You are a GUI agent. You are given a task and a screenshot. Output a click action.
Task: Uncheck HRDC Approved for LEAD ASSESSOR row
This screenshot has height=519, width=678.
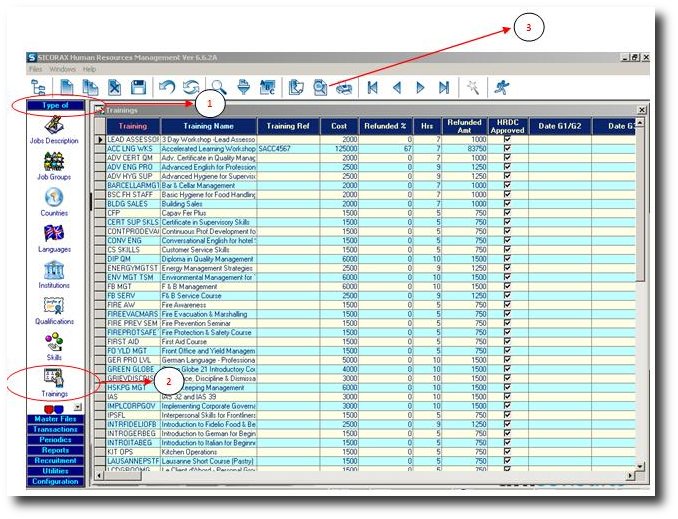508,139
